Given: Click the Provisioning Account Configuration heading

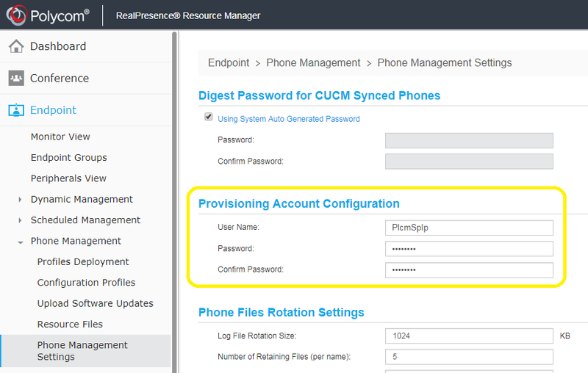Looking at the screenshot, I should (299, 203).
